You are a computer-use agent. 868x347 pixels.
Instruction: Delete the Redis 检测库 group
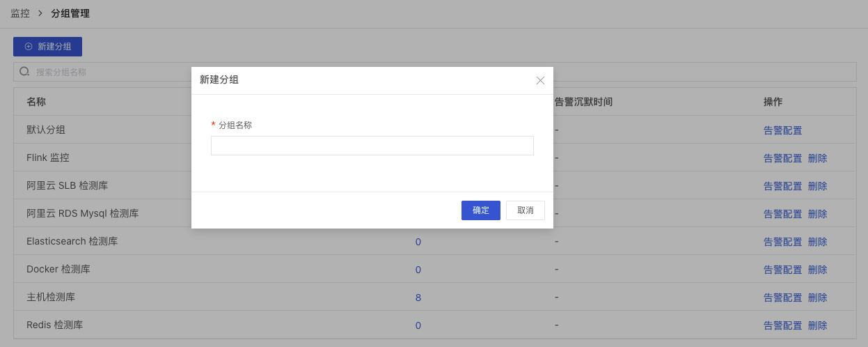pyautogui.click(x=817, y=325)
